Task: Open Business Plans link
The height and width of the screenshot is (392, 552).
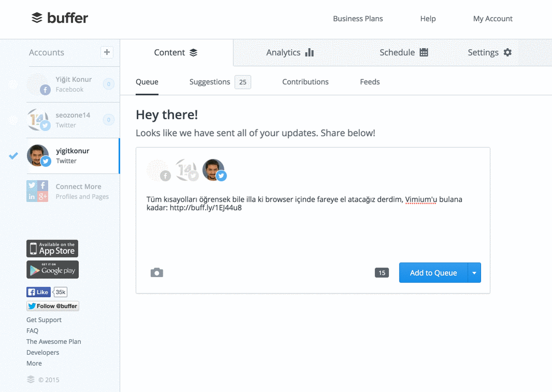Action: click(358, 19)
